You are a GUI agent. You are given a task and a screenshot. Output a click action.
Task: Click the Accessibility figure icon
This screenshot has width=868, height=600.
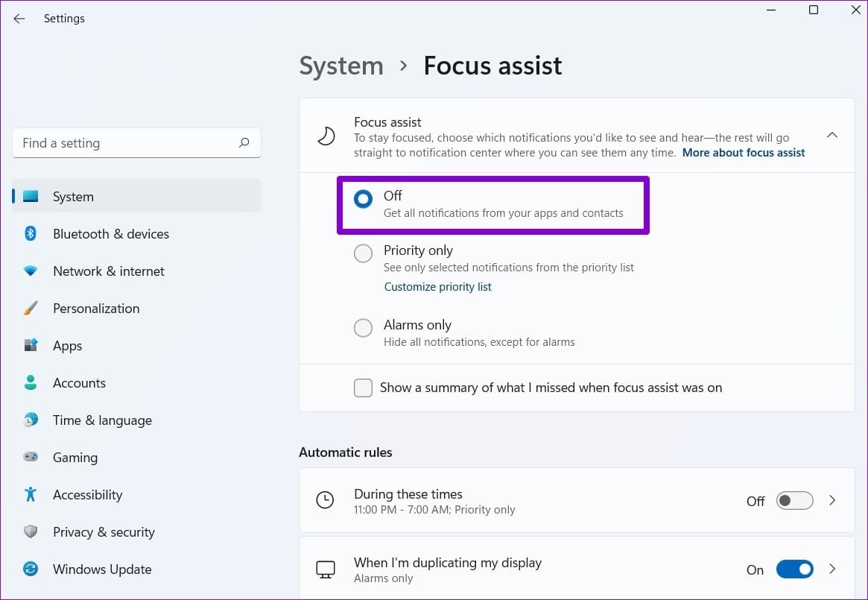coord(31,494)
